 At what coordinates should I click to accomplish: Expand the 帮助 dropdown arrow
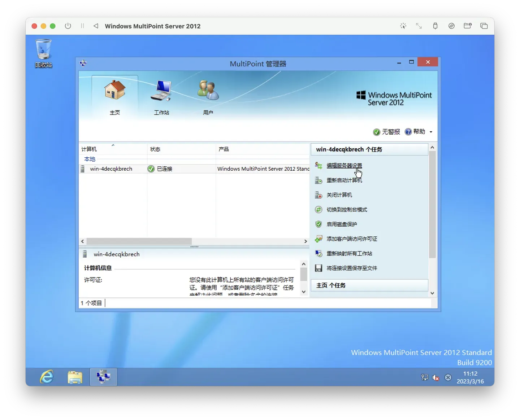point(431,132)
